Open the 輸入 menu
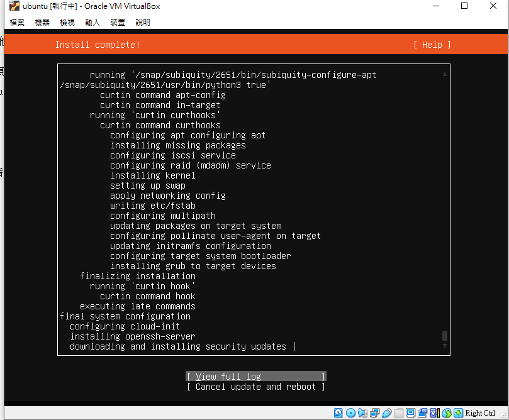509x420 pixels. pos(92,23)
